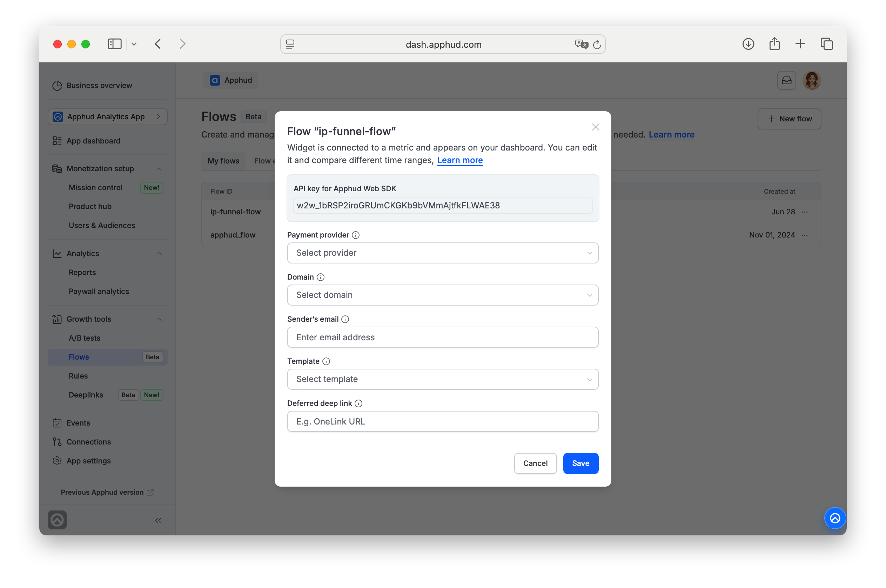Open the Select domain dropdown
Viewport: 886px width, 588px height.
tap(442, 295)
